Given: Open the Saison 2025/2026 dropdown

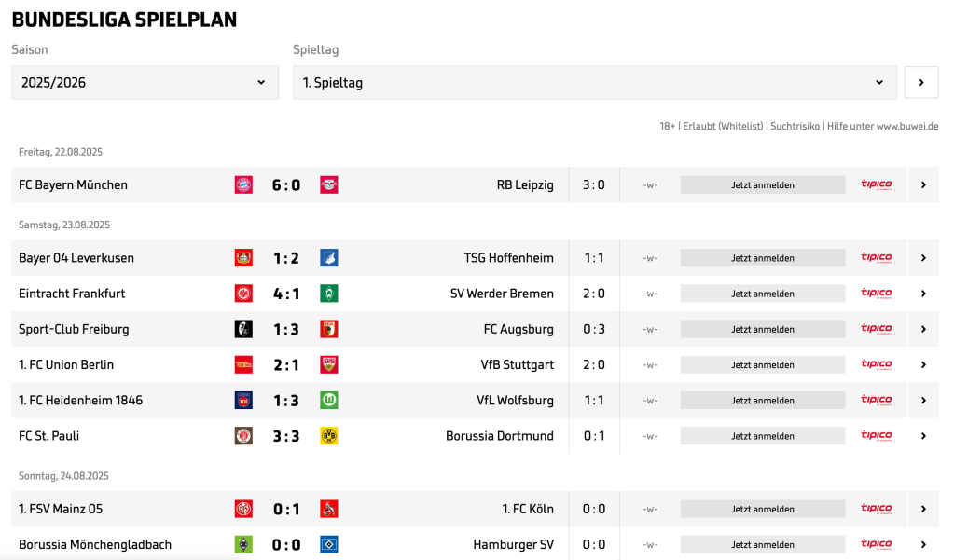Looking at the screenshot, I should pos(145,83).
